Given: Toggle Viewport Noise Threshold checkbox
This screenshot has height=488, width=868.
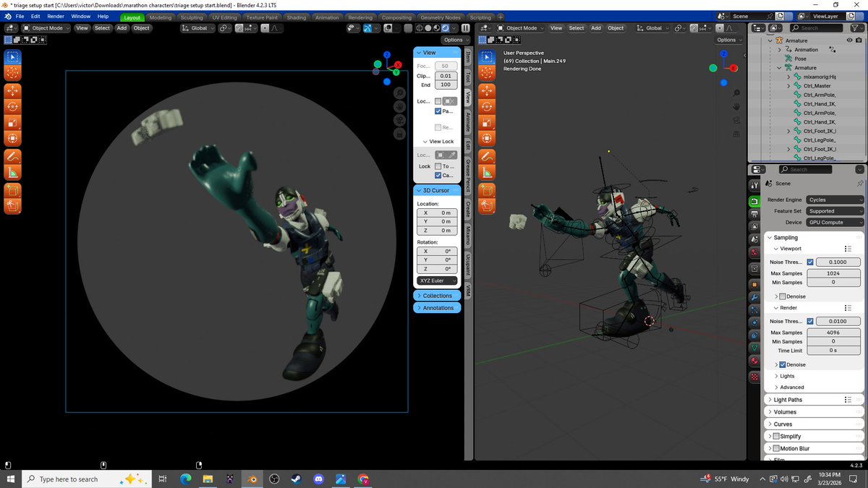Looking at the screenshot, I should tap(810, 262).
